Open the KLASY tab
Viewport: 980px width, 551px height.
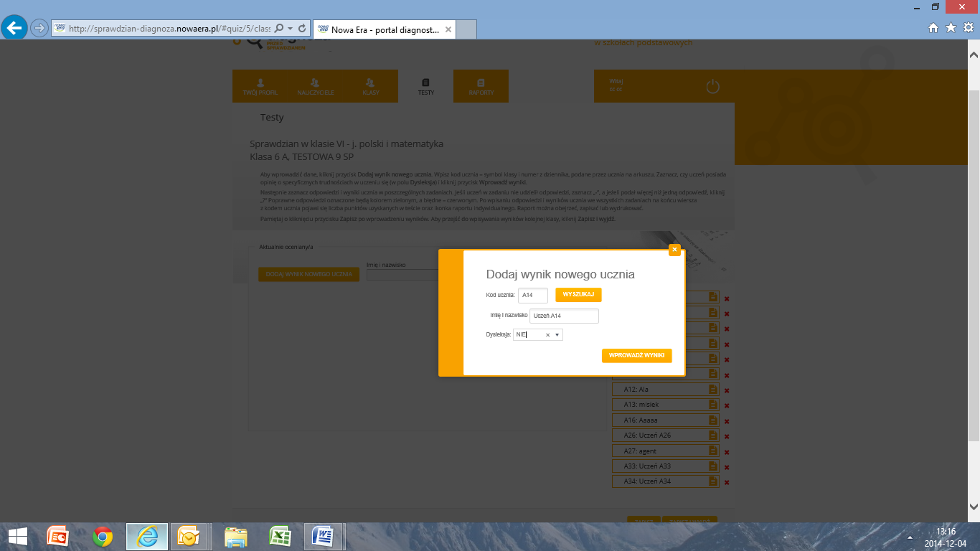tap(370, 87)
